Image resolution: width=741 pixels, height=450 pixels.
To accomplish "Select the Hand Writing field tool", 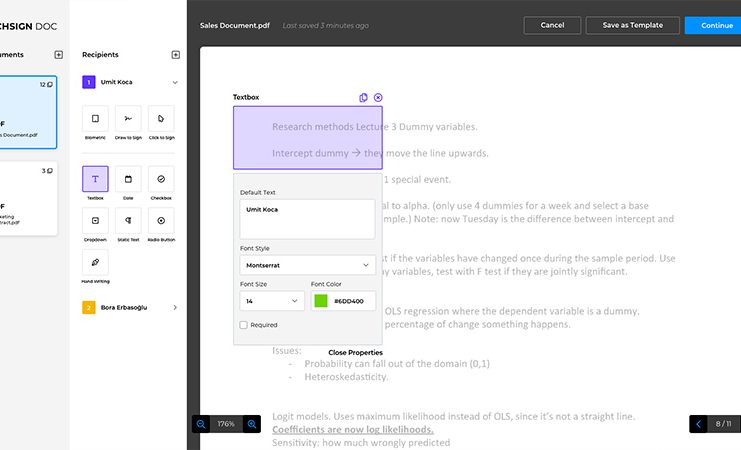I will (x=95, y=262).
